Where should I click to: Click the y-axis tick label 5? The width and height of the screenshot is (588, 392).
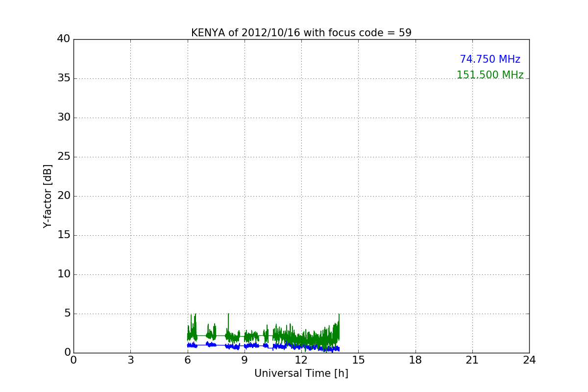(x=67, y=314)
